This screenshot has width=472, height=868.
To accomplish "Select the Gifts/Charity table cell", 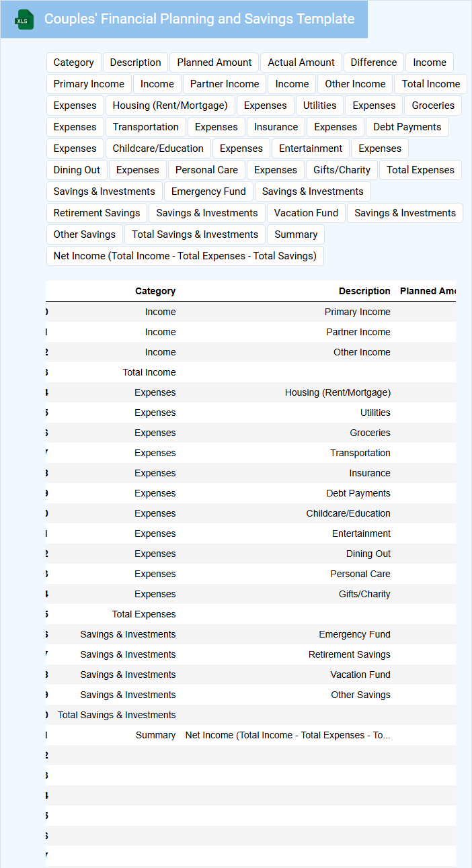I will (x=364, y=594).
